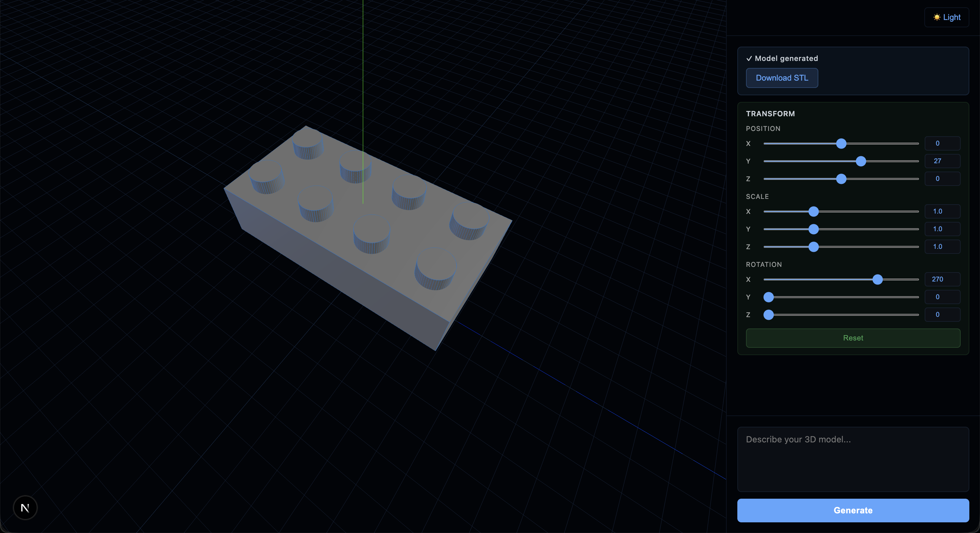980x533 pixels.
Task: Click the Scale Z slider handle
Action: click(x=813, y=247)
